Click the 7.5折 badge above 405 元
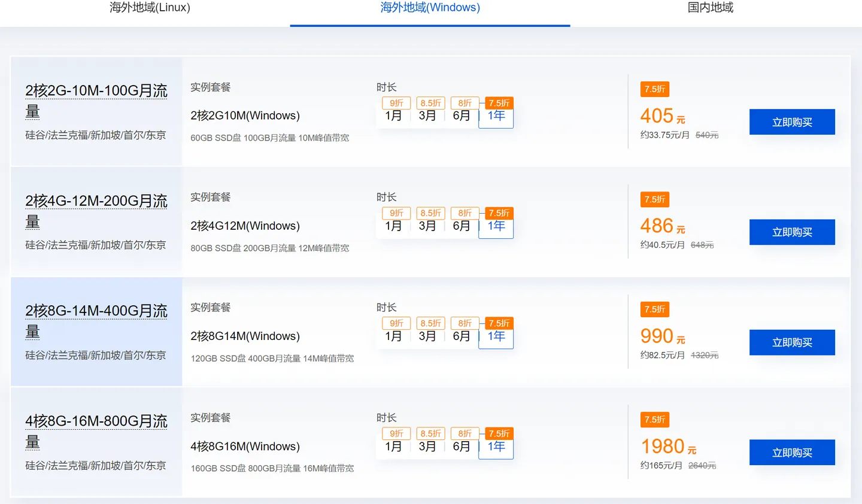The height and width of the screenshot is (504, 862). (x=655, y=89)
